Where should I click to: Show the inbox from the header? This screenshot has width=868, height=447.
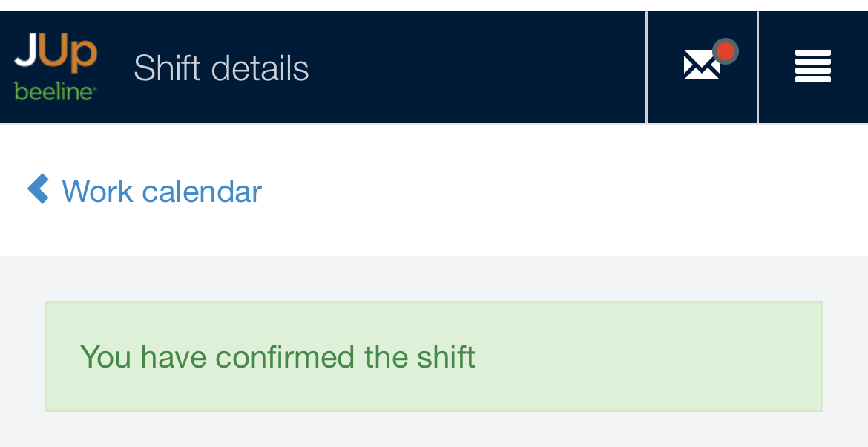coord(701,65)
